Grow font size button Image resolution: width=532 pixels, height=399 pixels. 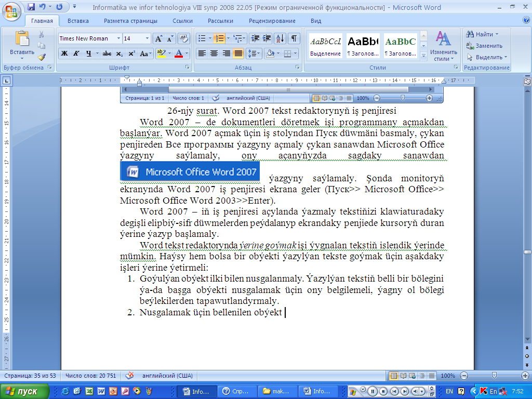pyautogui.click(x=158, y=38)
